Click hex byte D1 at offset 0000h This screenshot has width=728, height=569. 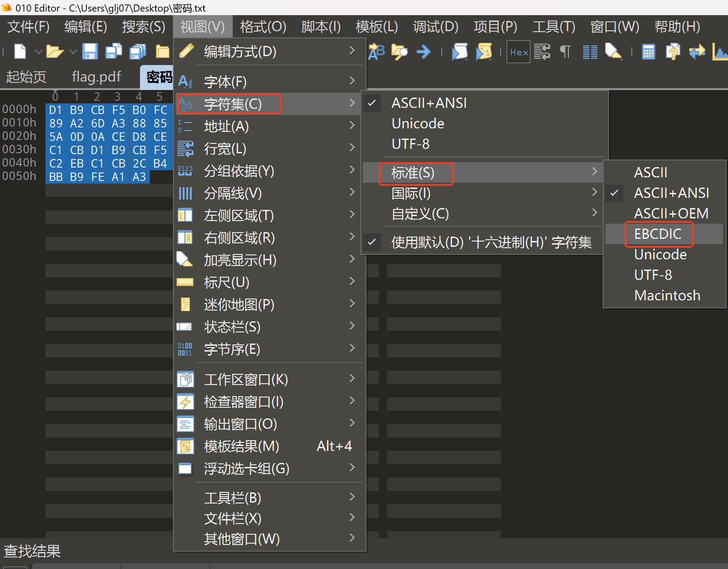[x=55, y=110]
